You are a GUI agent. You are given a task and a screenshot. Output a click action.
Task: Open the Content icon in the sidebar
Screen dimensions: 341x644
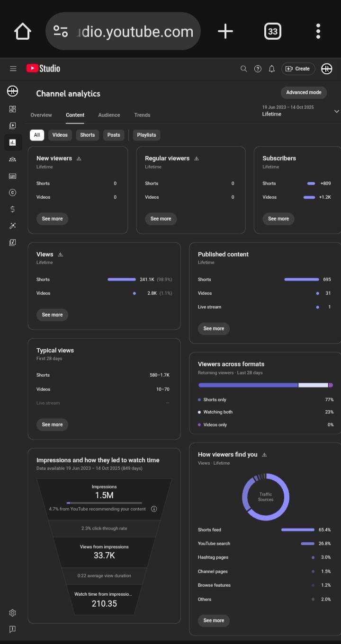coord(13,125)
